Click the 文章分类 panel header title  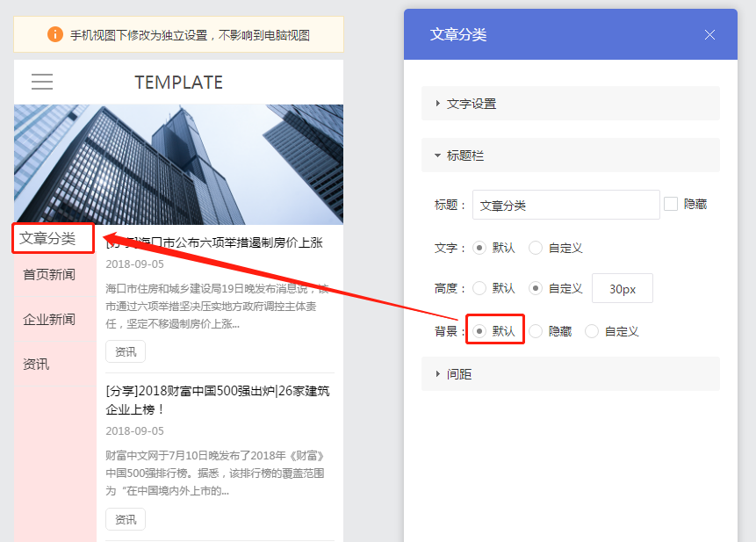[458, 34]
